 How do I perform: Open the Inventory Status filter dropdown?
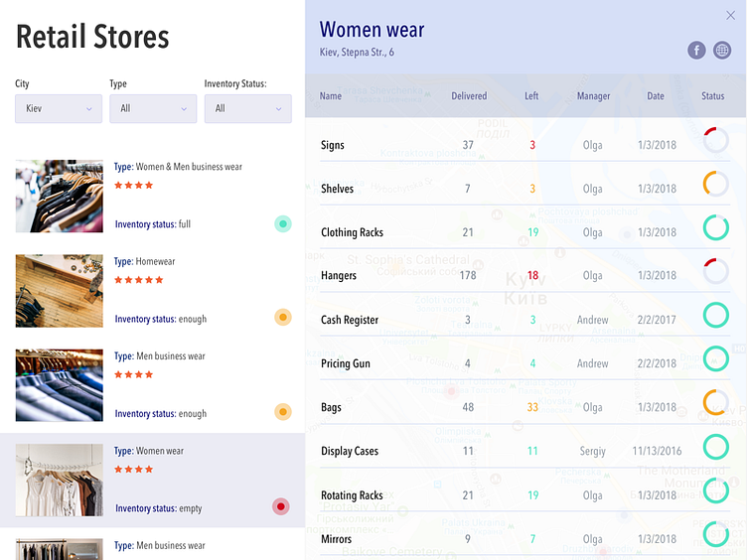point(247,108)
